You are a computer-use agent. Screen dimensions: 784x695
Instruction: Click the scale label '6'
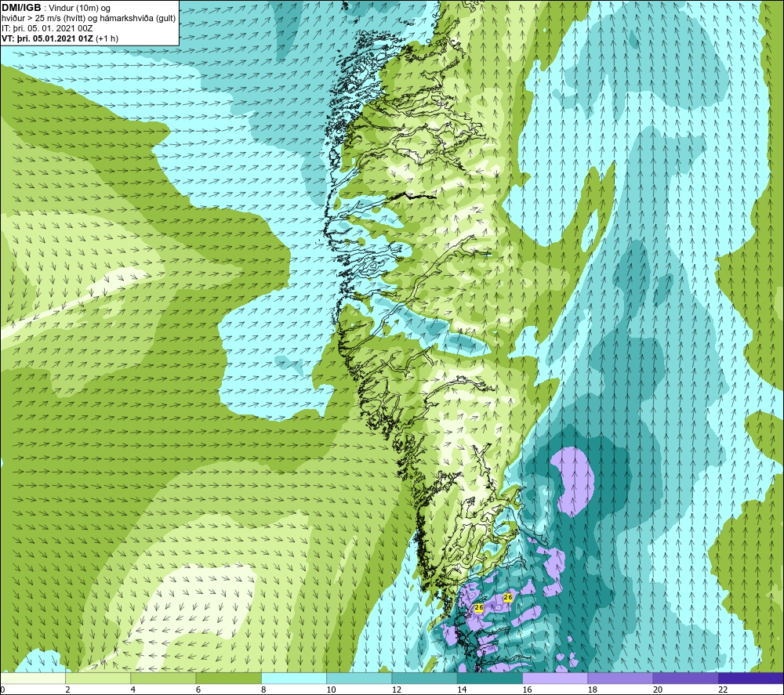click(x=198, y=690)
